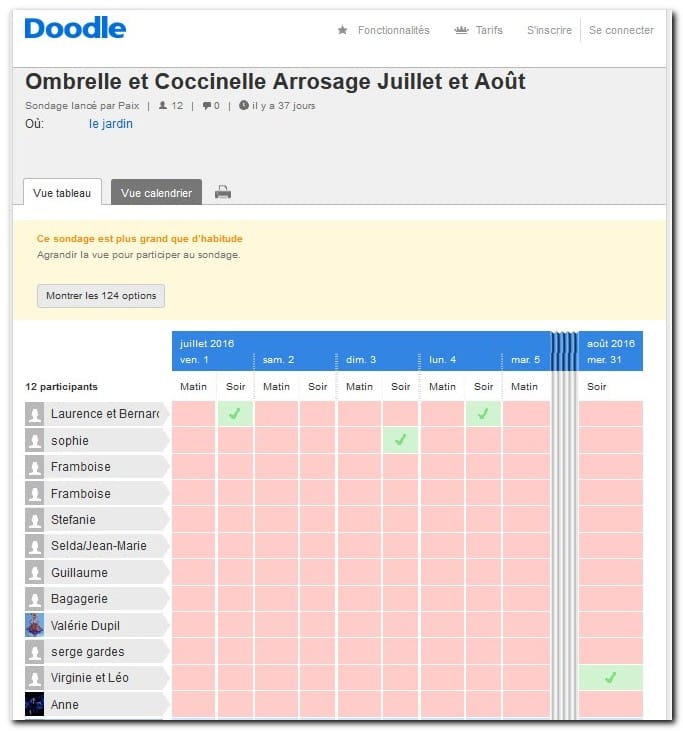683x731 pixels.
Task: Click the star icon beside Fonctionnalités
Action: pyautogui.click(x=342, y=30)
